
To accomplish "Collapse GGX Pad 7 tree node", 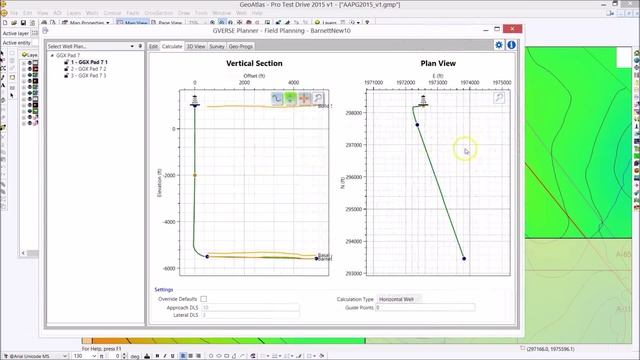I will 52,55.
